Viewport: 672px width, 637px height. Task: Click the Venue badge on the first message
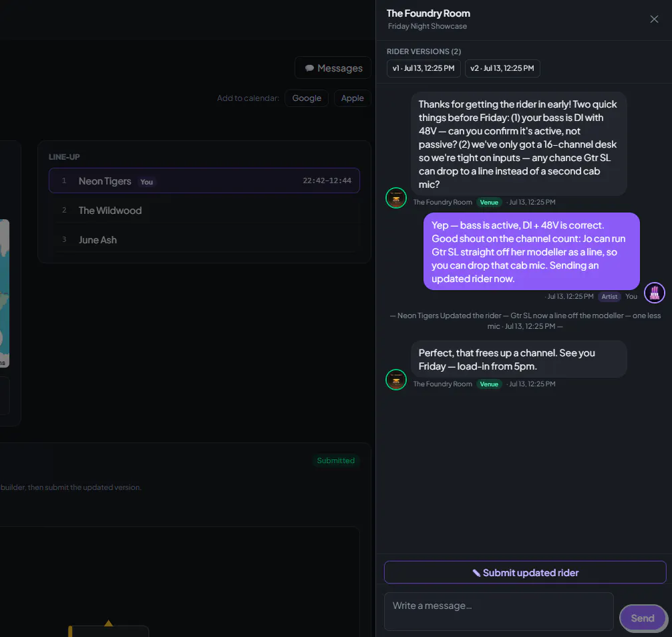[488, 203]
